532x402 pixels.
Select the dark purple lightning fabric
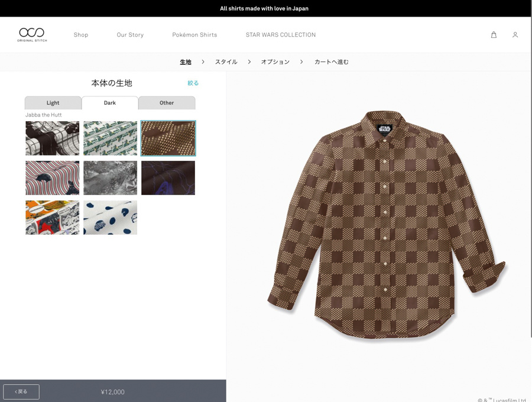[x=168, y=178]
